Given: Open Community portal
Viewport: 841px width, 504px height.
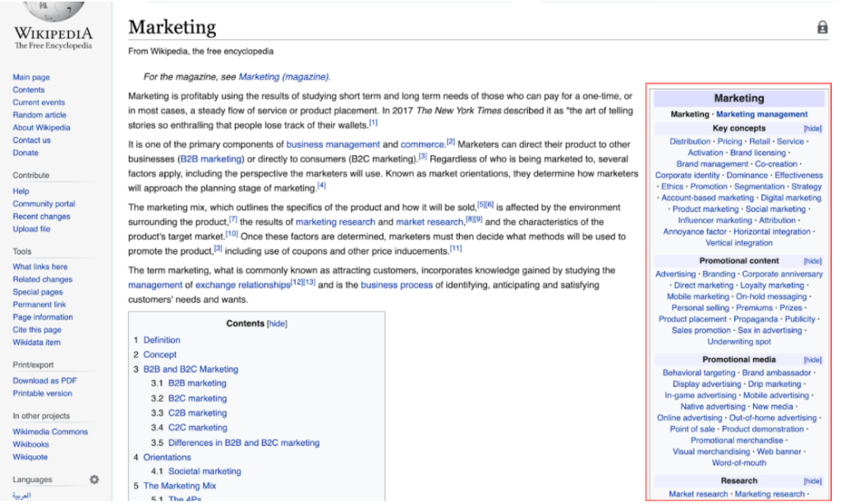Looking at the screenshot, I should 44,204.
